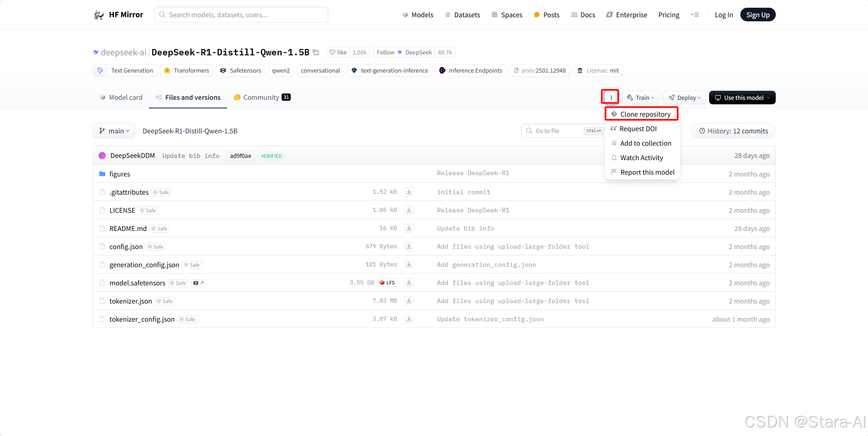Open the Pricing page
This screenshot has height=436, width=868.
[x=669, y=15]
